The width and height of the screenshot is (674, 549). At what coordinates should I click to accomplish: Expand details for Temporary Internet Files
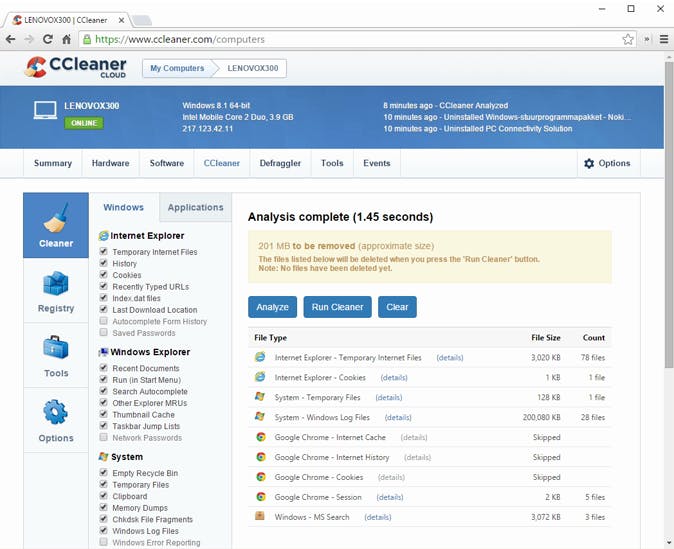(449, 357)
